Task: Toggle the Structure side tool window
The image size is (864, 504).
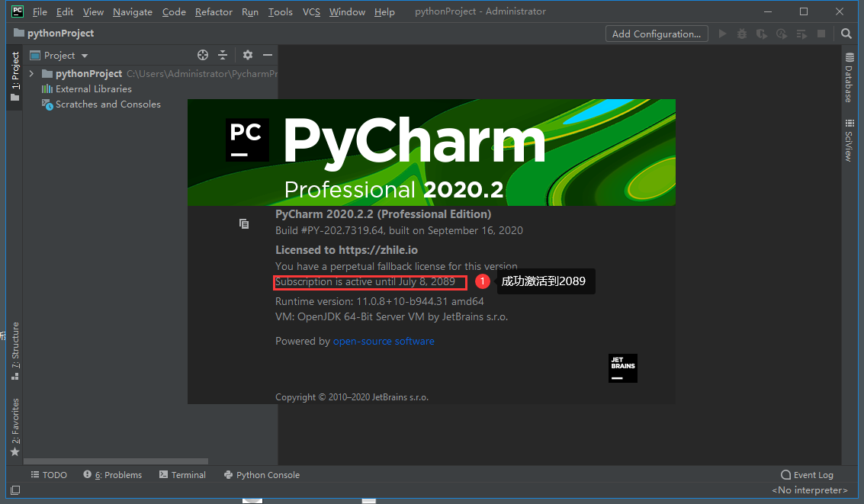Action: click(x=14, y=350)
